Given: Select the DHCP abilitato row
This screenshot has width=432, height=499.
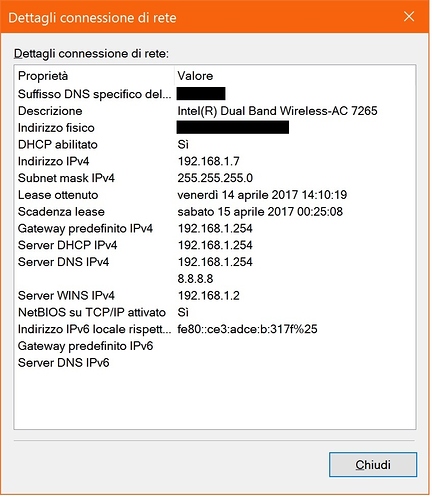Looking at the screenshot, I should 215,144.
